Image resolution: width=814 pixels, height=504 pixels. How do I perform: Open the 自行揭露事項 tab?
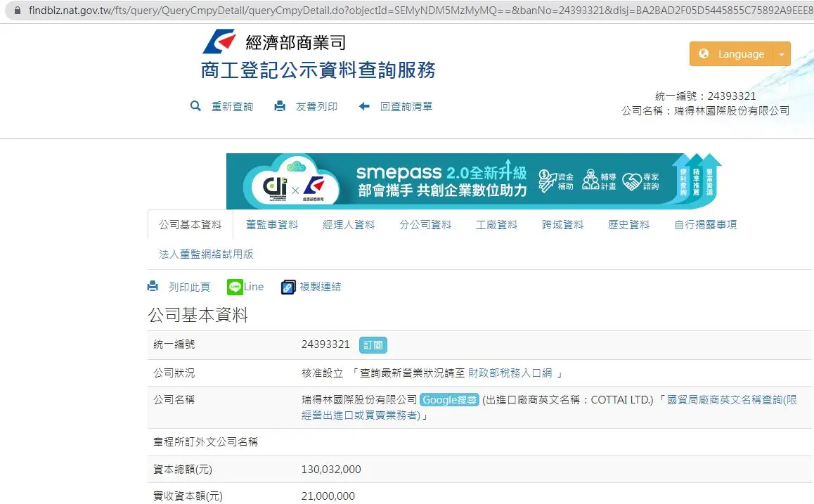click(706, 225)
